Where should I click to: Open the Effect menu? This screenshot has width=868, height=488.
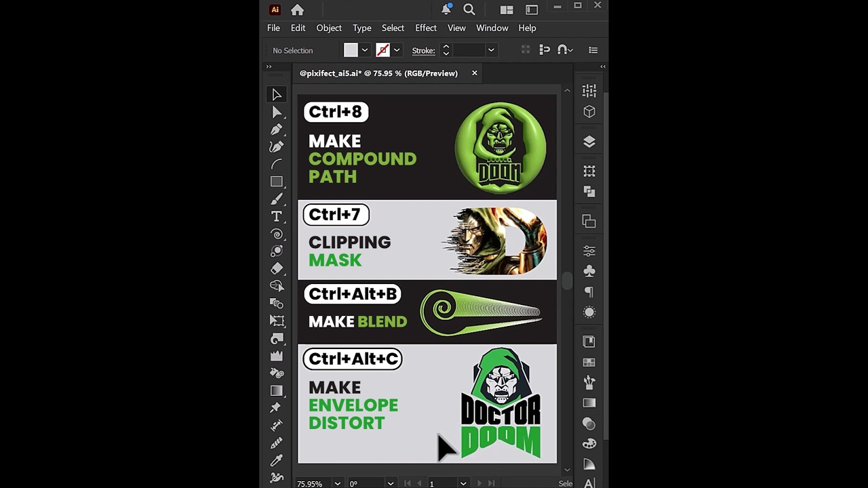(426, 28)
